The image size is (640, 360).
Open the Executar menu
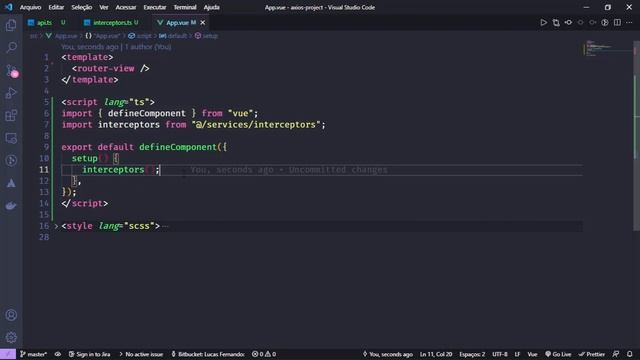pyautogui.click(x=155, y=7)
